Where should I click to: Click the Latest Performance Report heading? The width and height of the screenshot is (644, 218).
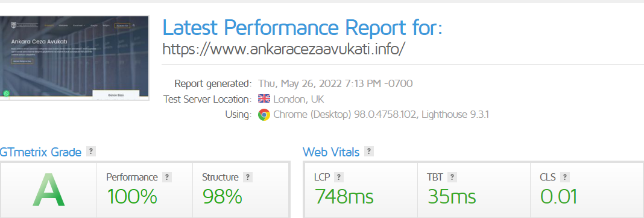coord(302,28)
